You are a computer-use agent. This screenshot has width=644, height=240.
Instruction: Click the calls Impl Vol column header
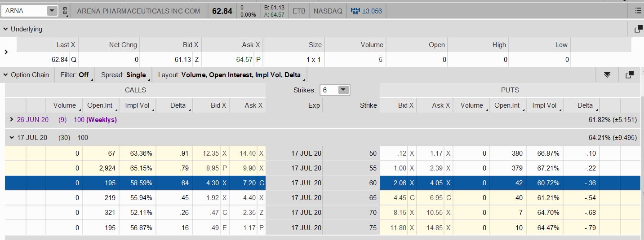(137, 105)
